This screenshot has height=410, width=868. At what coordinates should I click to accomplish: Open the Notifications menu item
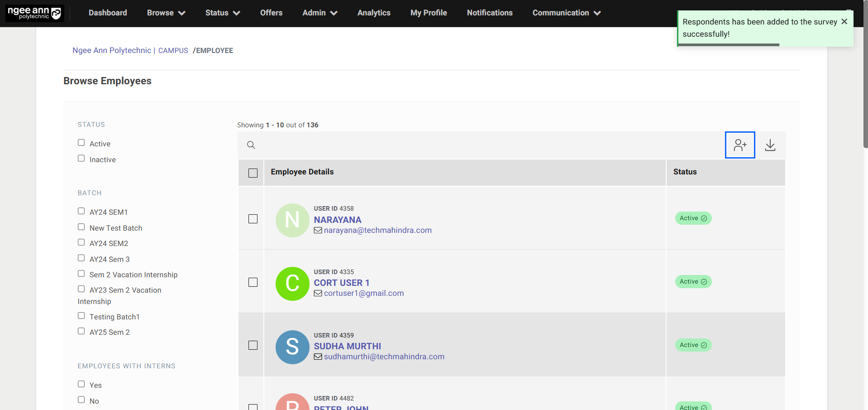(x=490, y=13)
